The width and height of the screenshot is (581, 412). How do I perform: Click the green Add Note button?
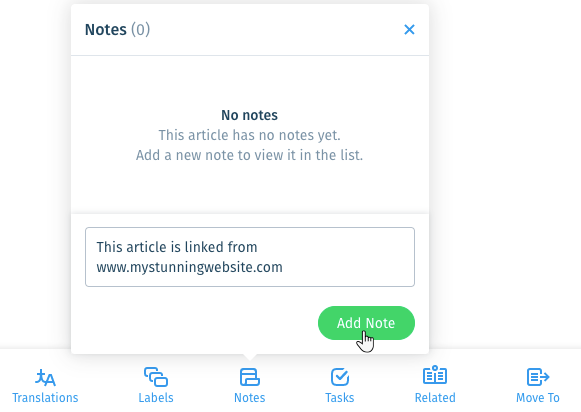pos(366,323)
